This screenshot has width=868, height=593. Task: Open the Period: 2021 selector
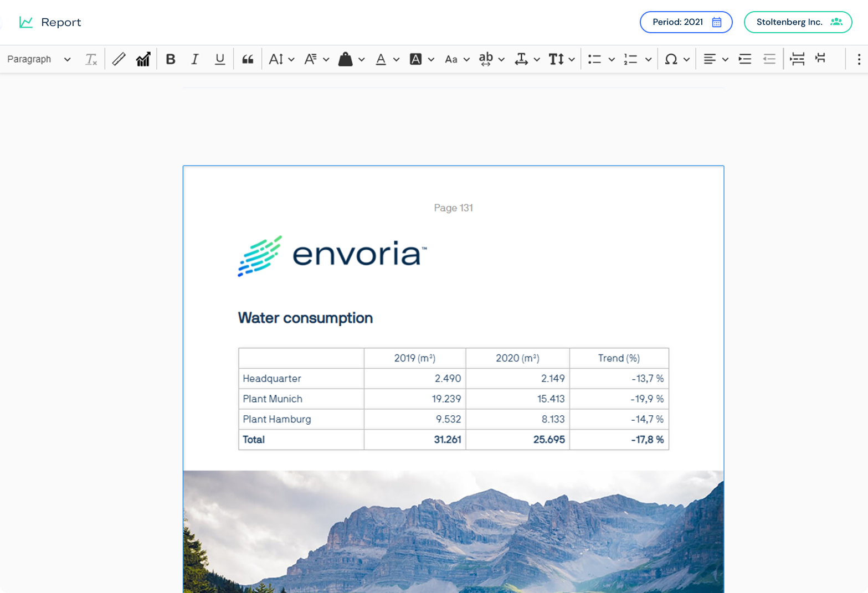click(686, 22)
